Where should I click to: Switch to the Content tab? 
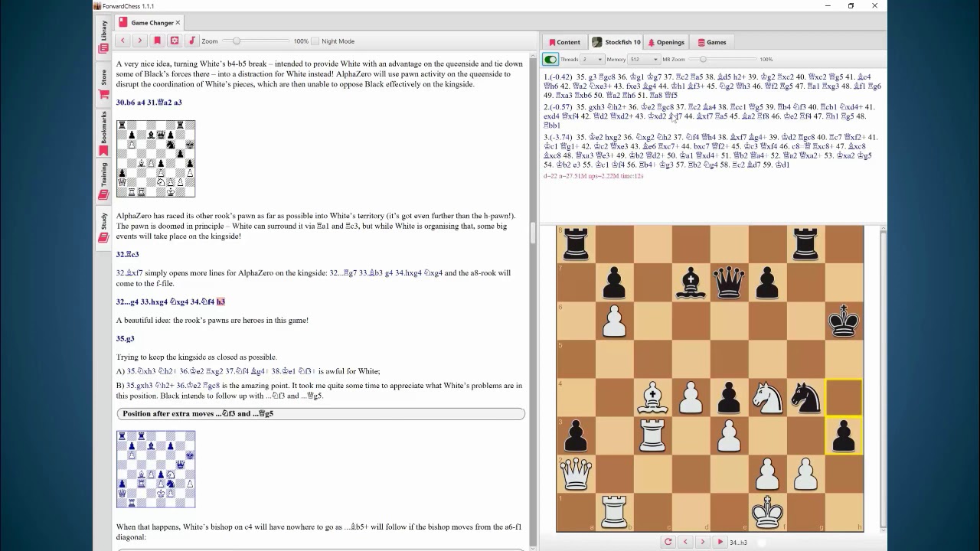click(564, 42)
